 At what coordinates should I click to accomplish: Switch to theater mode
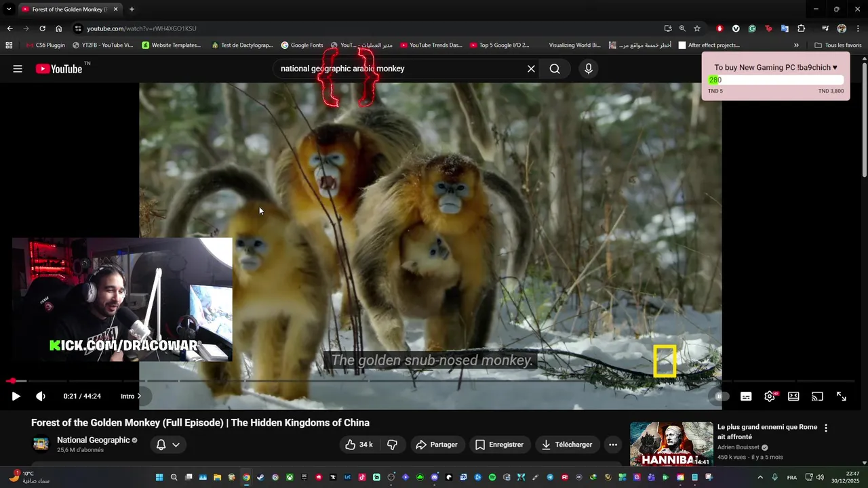coord(793,396)
